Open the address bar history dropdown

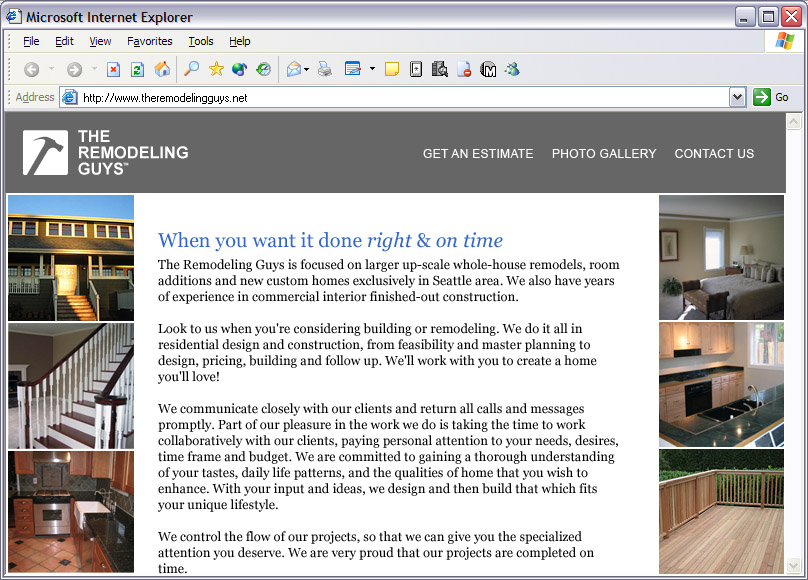click(737, 97)
